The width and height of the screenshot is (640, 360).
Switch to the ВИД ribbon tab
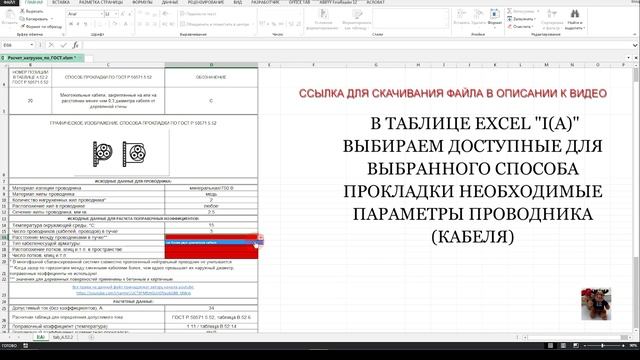tap(238, 2)
